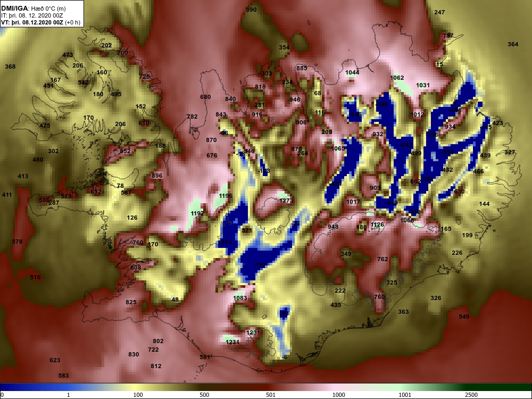Click the map value '652'

click(x=96, y=192)
